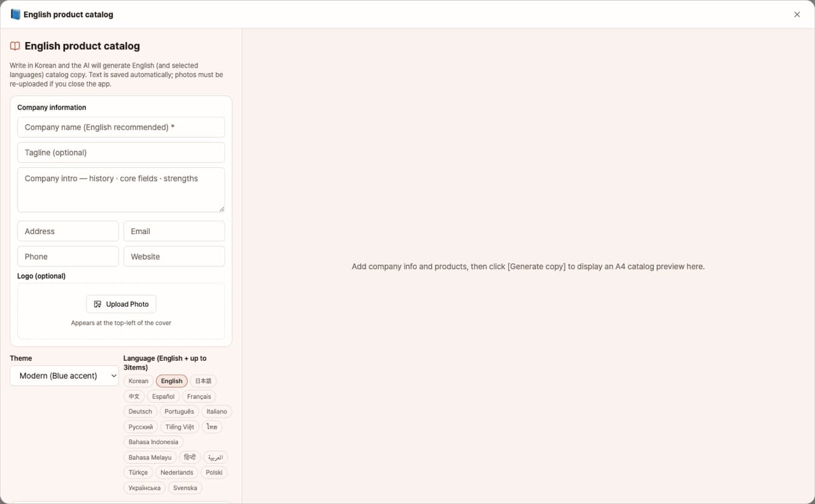The height and width of the screenshot is (504, 815).
Task: Enable the Українська language chip
Action: pyautogui.click(x=145, y=488)
